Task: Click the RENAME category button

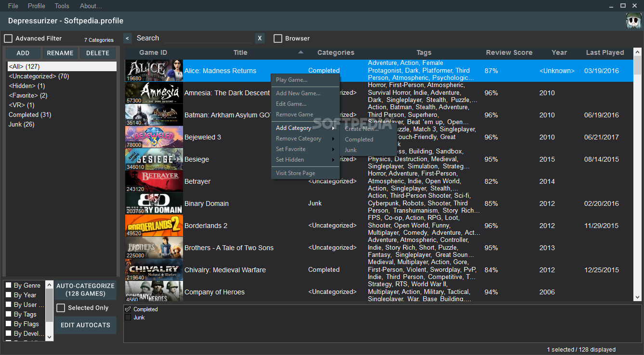Action: pyautogui.click(x=60, y=53)
